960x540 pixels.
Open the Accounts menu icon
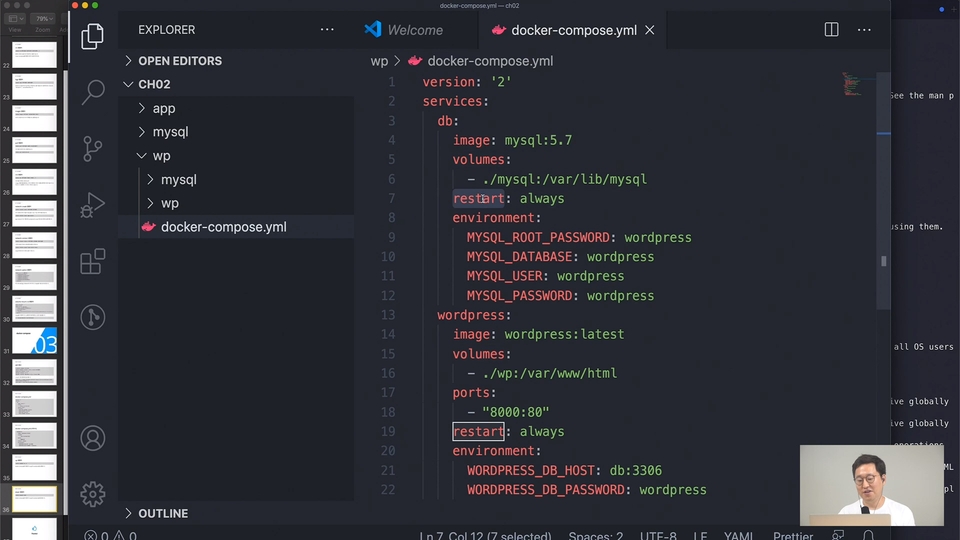pyautogui.click(x=92, y=438)
